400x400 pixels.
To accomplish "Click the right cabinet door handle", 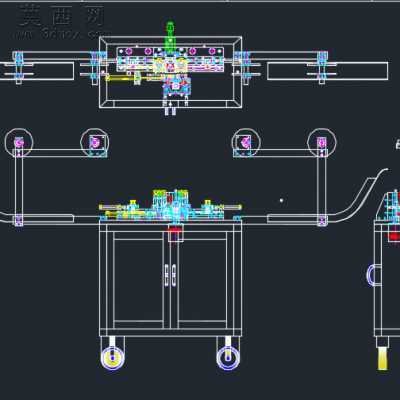I will click(174, 275).
